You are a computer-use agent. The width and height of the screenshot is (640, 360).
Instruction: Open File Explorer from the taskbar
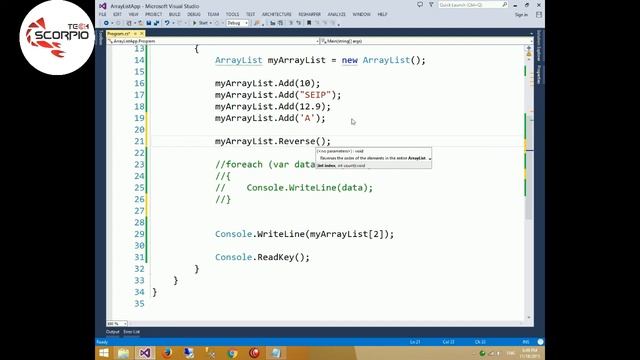[123, 353]
